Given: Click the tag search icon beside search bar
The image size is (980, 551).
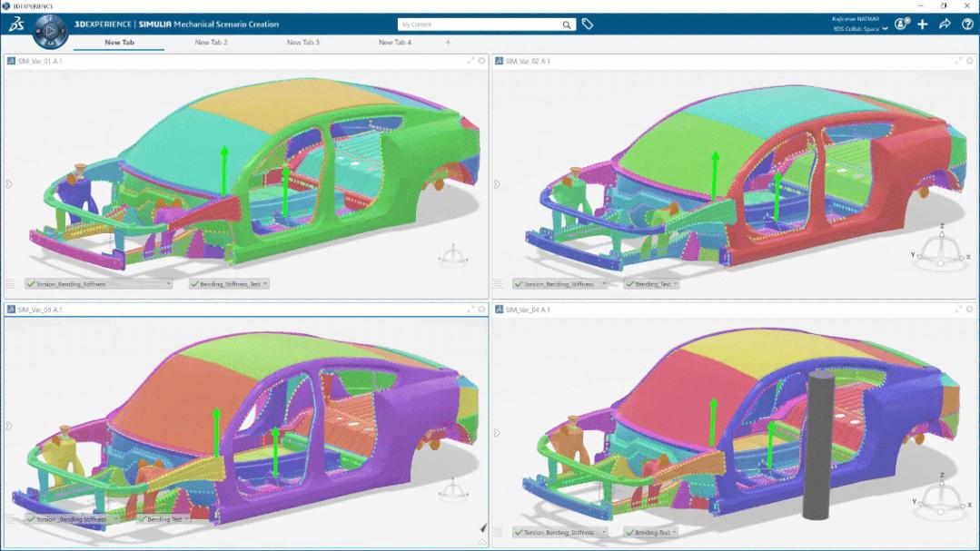Looking at the screenshot, I should (587, 24).
